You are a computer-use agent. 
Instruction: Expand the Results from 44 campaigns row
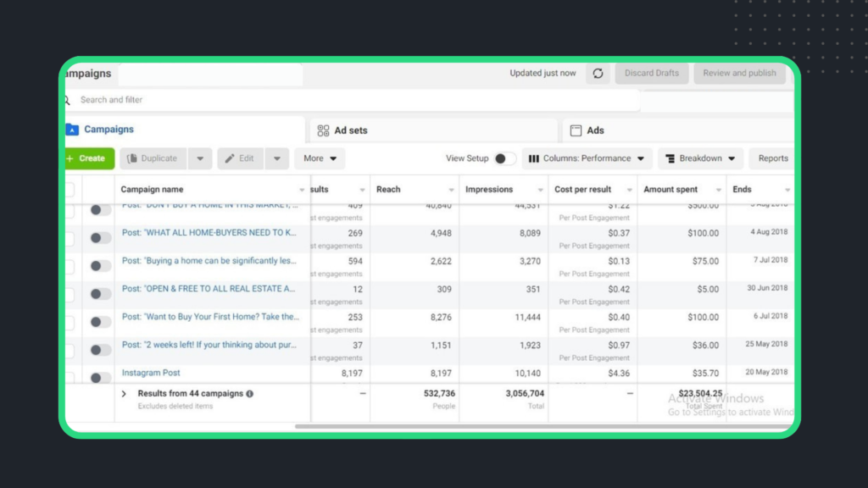pos(124,394)
